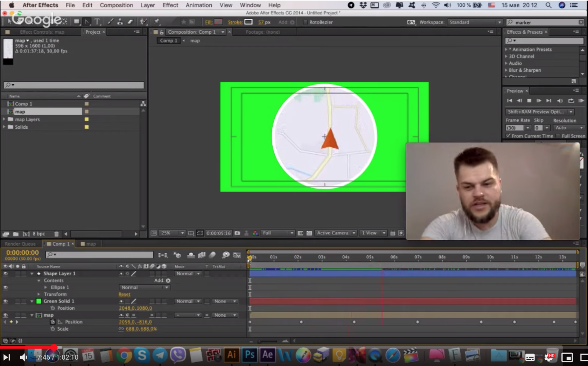The image size is (588, 366).
Task: Open the Workspace Standard dropdown
Action: tap(475, 22)
